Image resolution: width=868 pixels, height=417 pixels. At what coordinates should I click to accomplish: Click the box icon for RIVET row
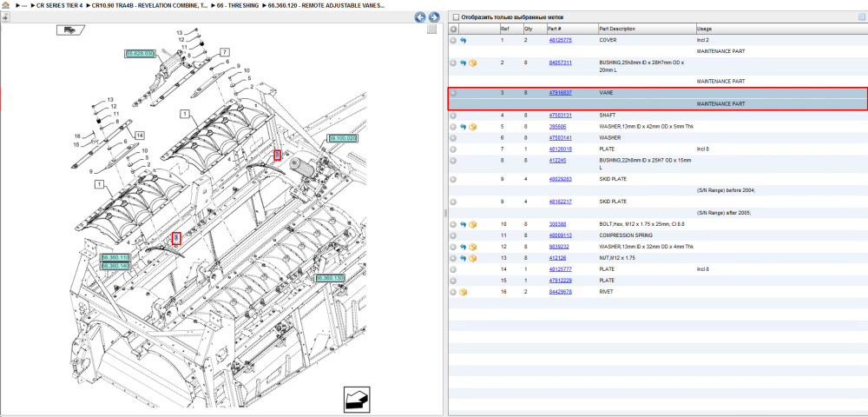pos(464,292)
